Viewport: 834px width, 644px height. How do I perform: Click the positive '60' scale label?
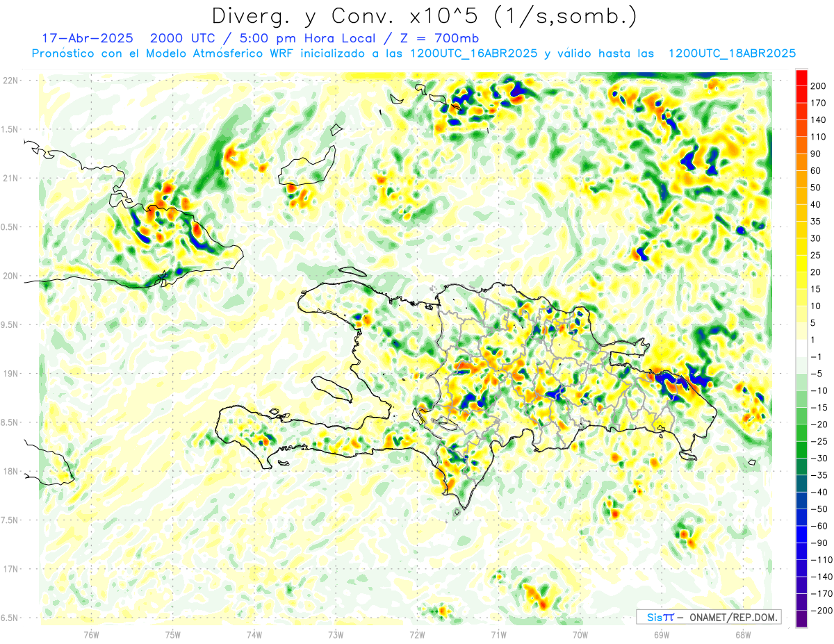pyautogui.click(x=817, y=171)
